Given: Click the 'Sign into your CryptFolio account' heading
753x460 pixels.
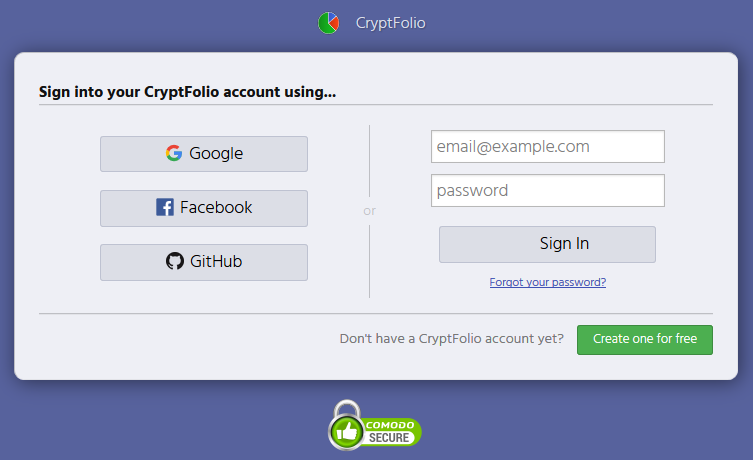Looking at the screenshot, I should (187, 92).
